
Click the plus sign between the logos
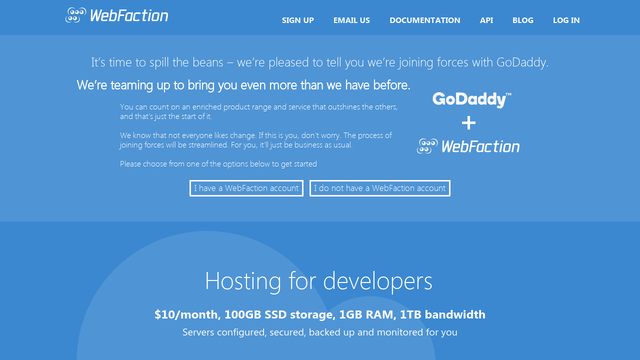coord(469,123)
